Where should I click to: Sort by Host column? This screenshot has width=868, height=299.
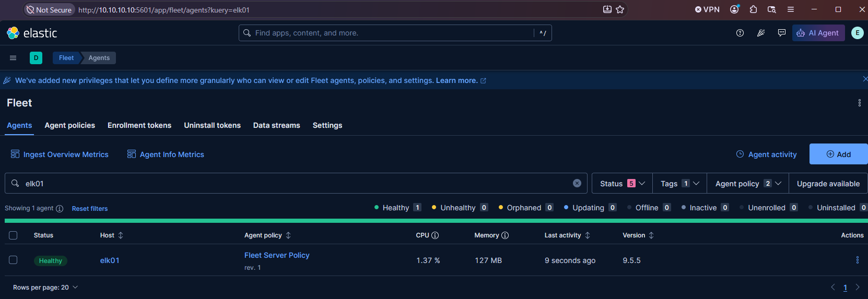coord(112,235)
